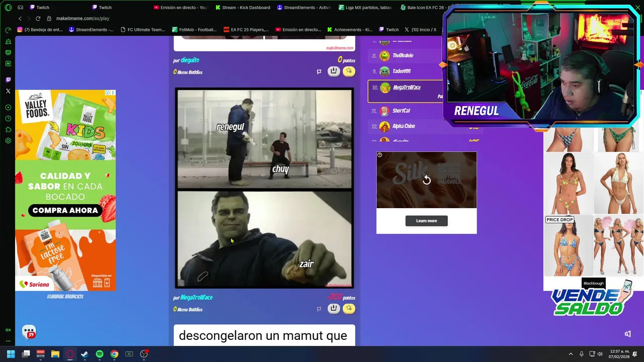This screenshot has width=644, height=362.
Task: Open Twitch bookmark in bookmarks bar
Action: pos(389,30)
